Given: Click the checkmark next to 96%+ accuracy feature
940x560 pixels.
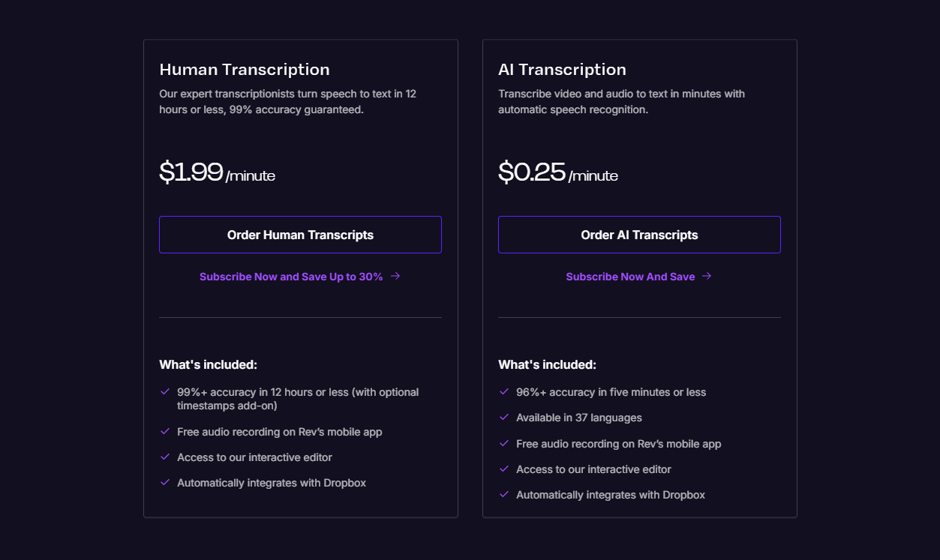Looking at the screenshot, I should click(503, 391).
